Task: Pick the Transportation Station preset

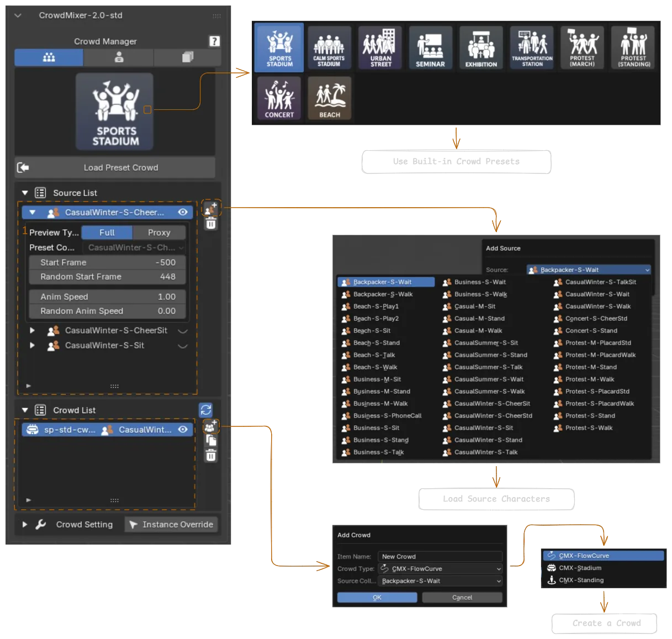Action: (x=532, y=48)
